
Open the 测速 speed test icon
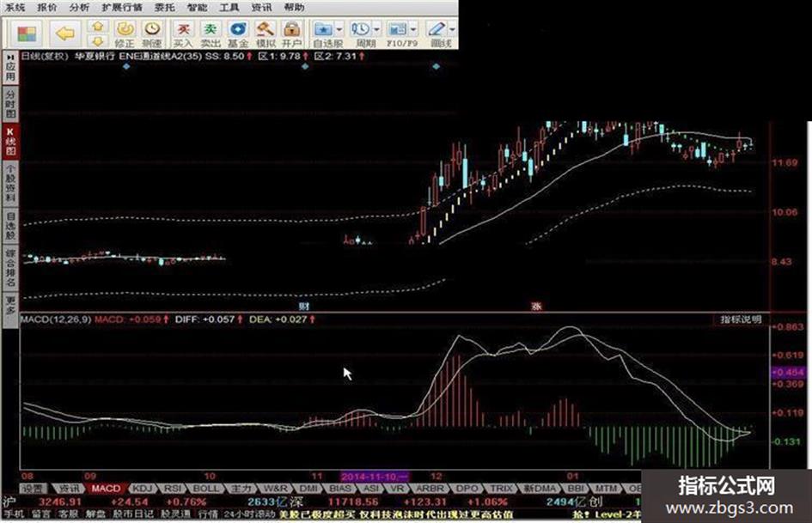(x=152, y=29)
